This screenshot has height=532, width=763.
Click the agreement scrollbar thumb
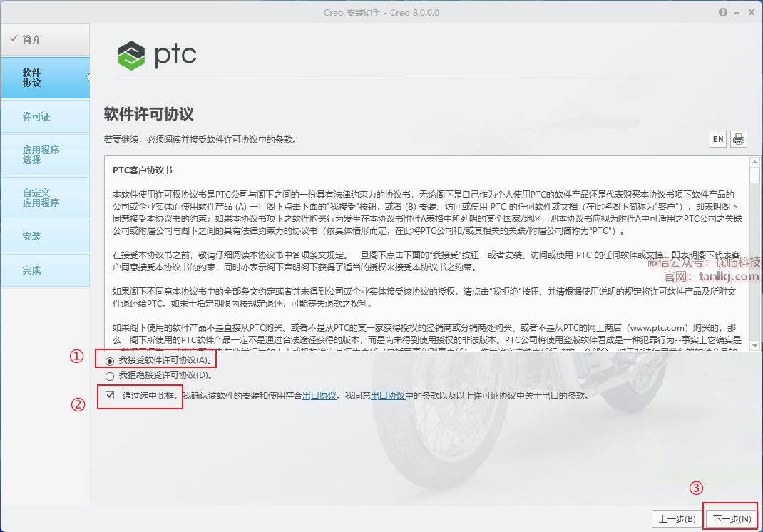[754, 175]
